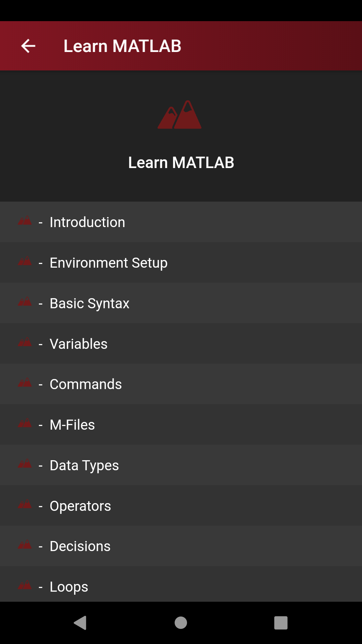
Task: Tap the MATLAB icon beside Operators
Action: click(x=25, y=504)
